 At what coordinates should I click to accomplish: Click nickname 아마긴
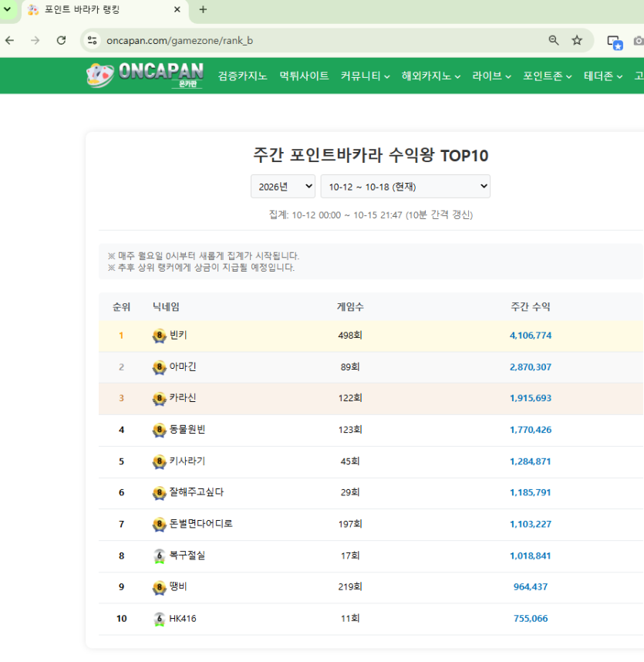183,367
